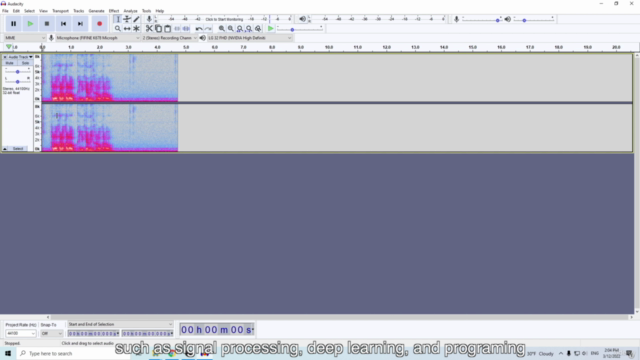Collapse the track with the arrow button
This screenshot has width=640, height=360.
pos(5,149)
